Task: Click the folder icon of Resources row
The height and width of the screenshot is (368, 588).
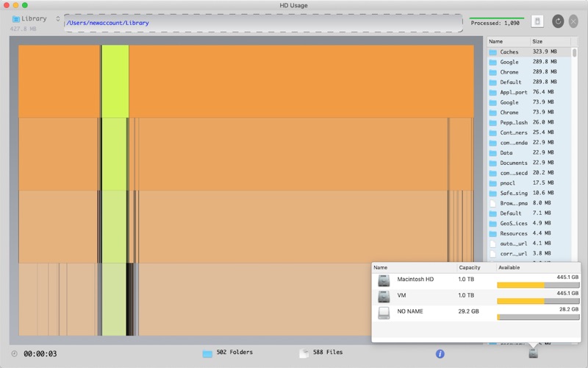Action: click(492, 234)
